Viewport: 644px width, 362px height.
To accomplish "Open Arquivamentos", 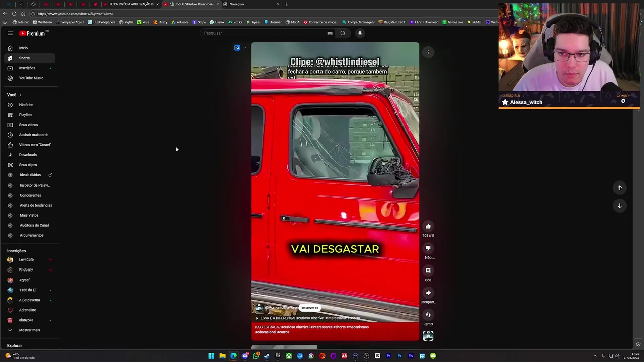I will click(x=29, y=235).
